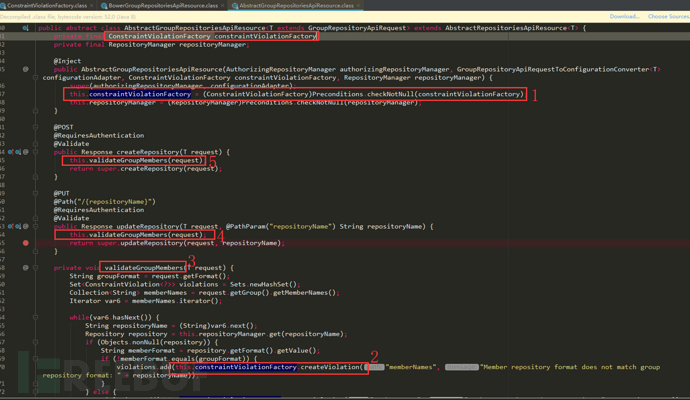Click the @ gutter icon on the updateRepository line

26,226
